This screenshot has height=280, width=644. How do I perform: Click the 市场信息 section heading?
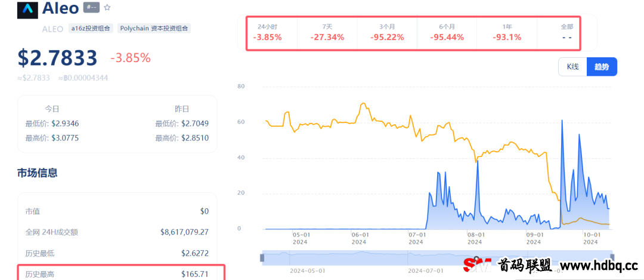point(38,173)
